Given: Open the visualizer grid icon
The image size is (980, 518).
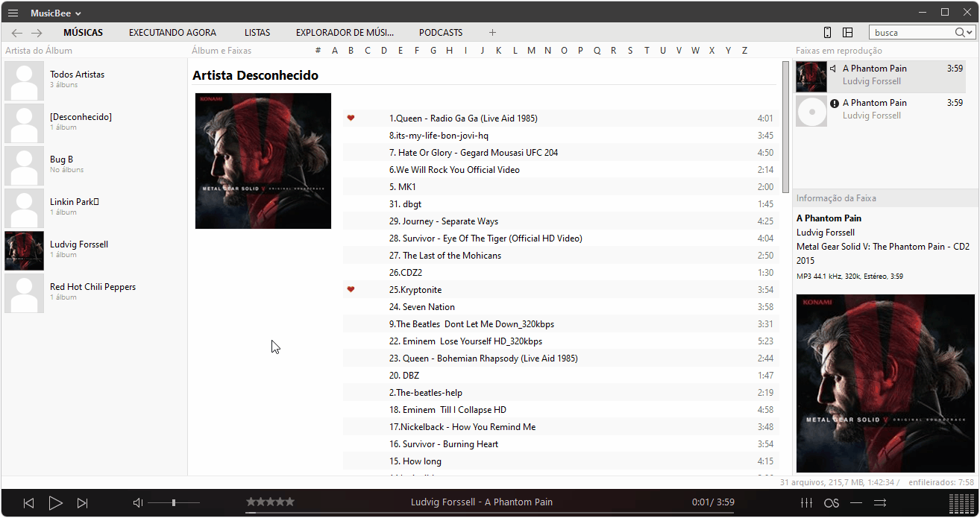Looking at the screenshot, I should 962,503.
